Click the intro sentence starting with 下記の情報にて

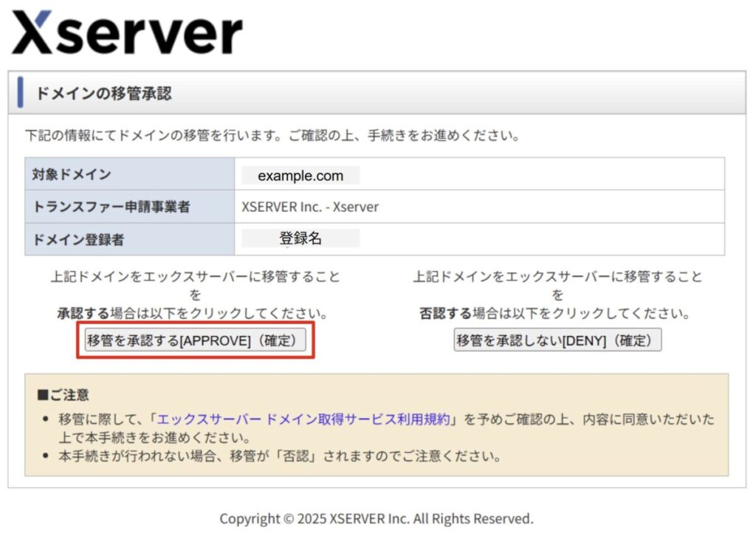click(272, 136)
